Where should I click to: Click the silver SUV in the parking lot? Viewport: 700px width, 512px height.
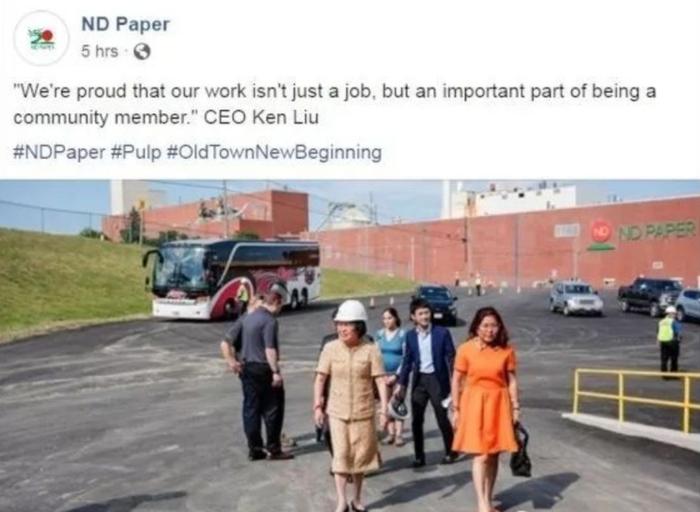coord(575,297)
